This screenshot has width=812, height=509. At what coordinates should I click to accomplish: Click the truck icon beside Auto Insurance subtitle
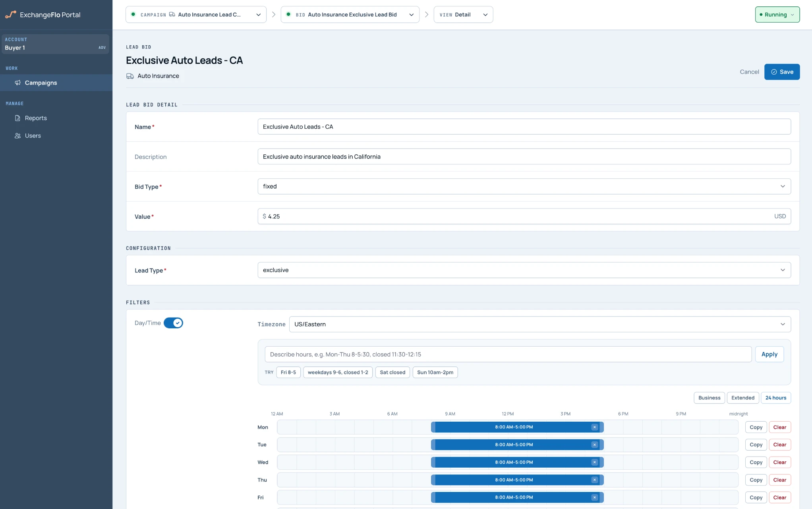130,76
